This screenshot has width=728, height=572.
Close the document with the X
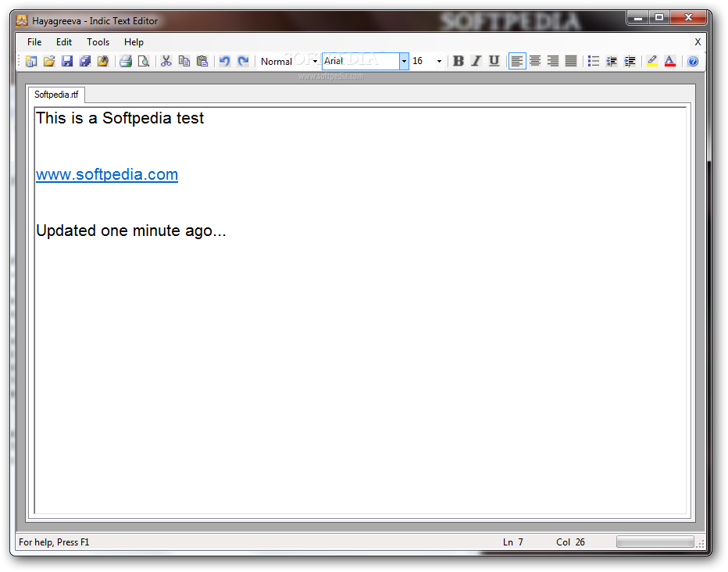coord(698,42)
